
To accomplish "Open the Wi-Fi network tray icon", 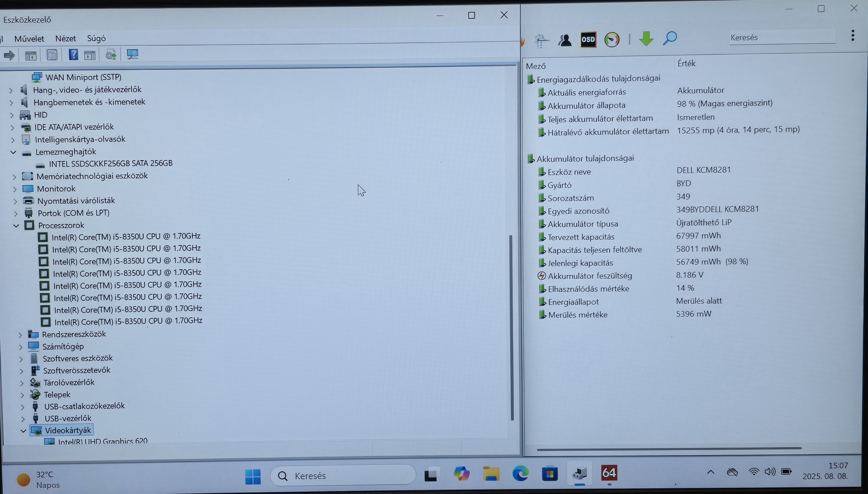I will [754, 472].
